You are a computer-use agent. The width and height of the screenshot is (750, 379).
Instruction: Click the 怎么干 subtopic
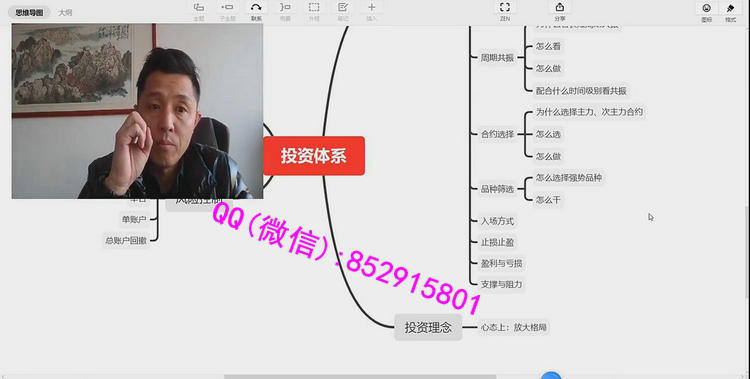548,200
